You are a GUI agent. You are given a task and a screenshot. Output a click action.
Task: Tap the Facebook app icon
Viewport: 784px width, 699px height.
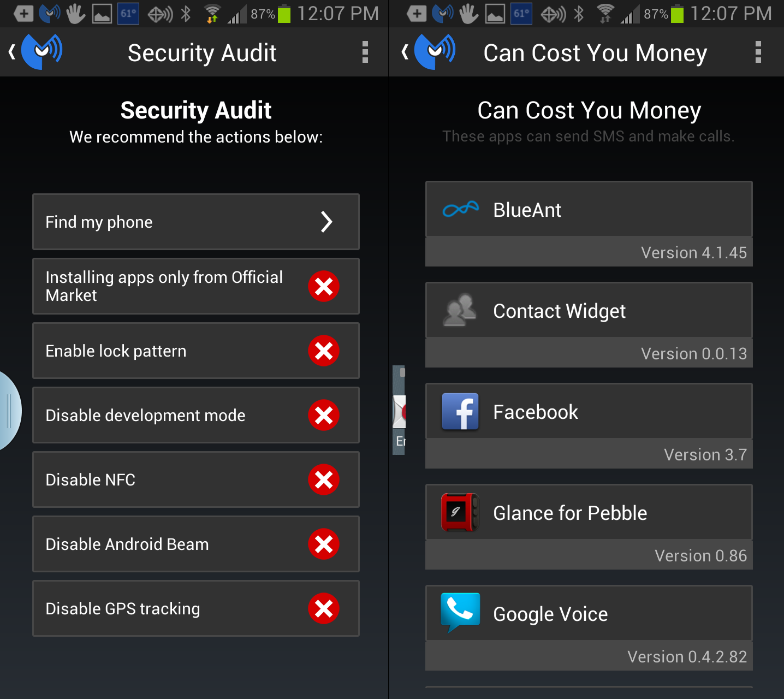(x=460, y=412)
